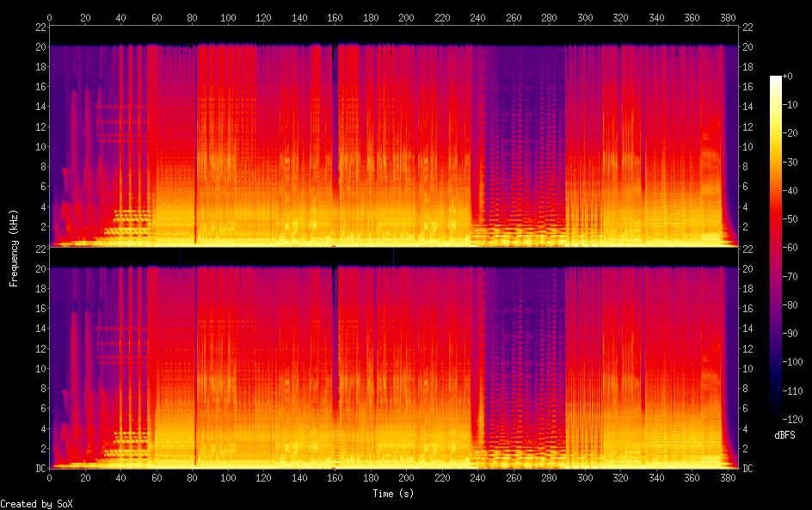812x510 pixels.
Task: Click the "-20" label on the color scale
Action: pos(790,133)
